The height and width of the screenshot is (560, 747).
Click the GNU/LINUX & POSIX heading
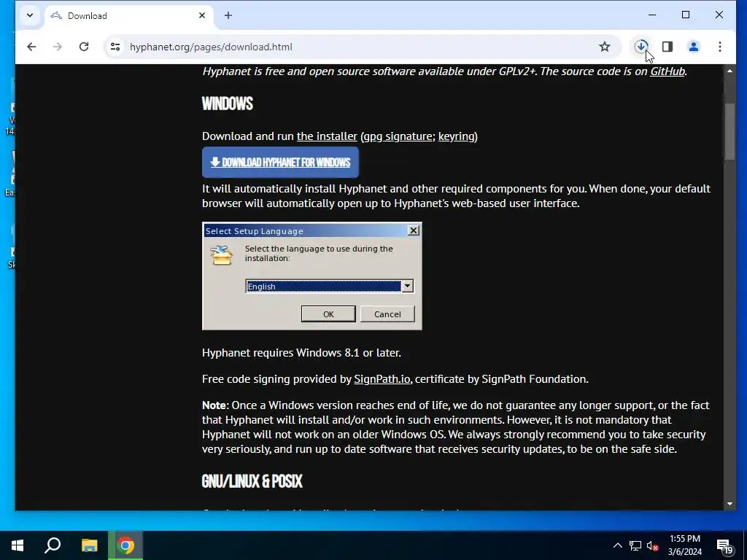click(x=252, y=481)
